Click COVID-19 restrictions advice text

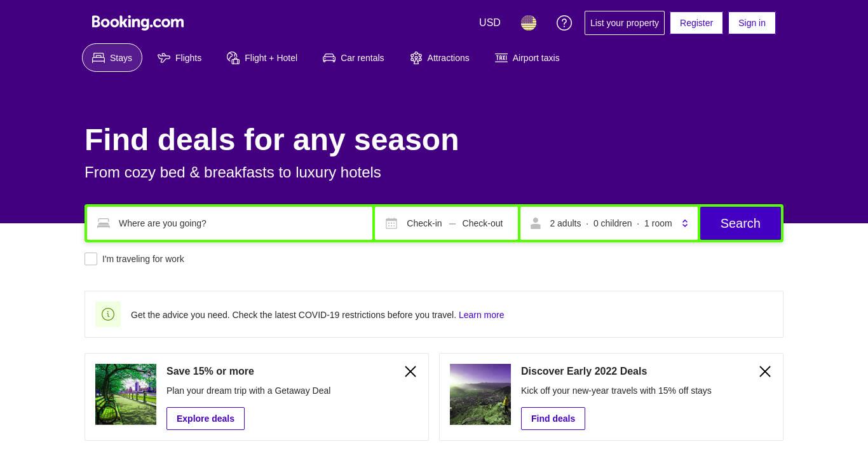[294, 315]
